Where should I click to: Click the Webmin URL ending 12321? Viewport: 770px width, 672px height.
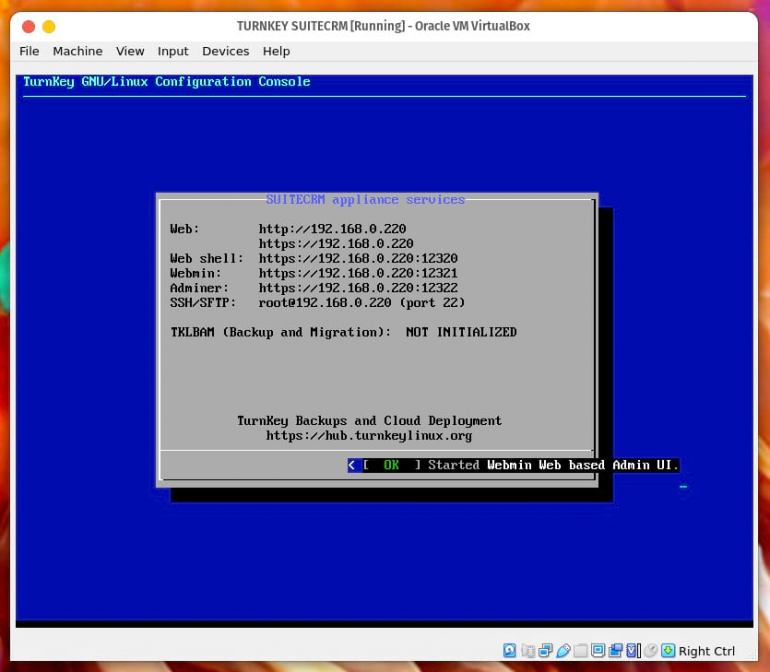358,273
